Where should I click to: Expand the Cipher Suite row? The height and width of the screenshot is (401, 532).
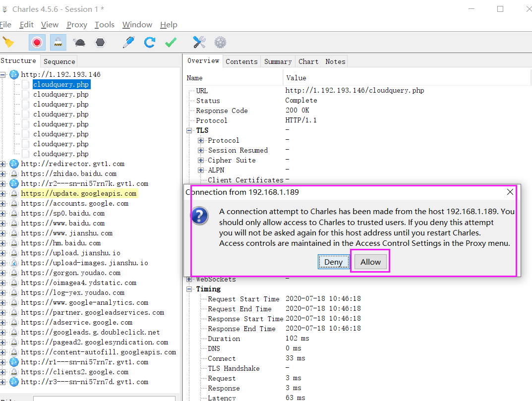click(x=201, y=160)
